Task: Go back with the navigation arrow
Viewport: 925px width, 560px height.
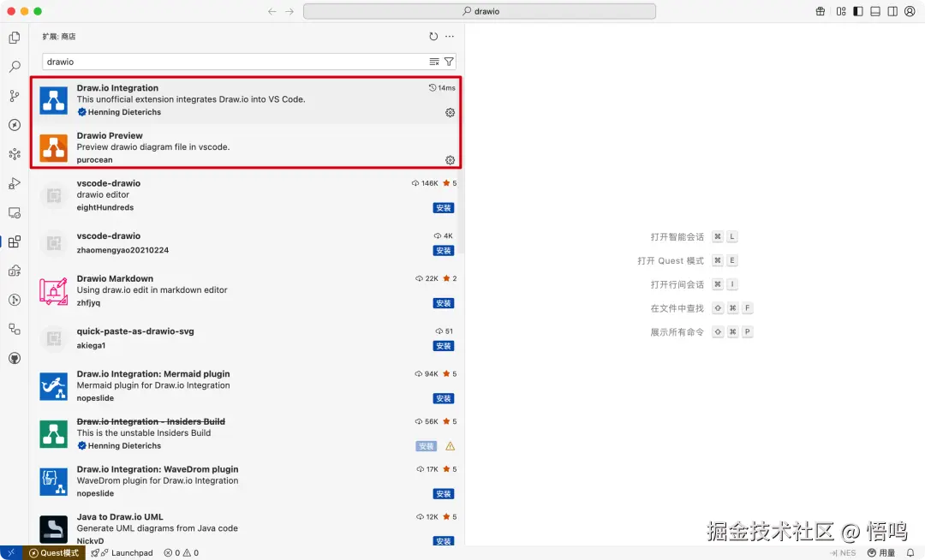Action: coord(272,11)
